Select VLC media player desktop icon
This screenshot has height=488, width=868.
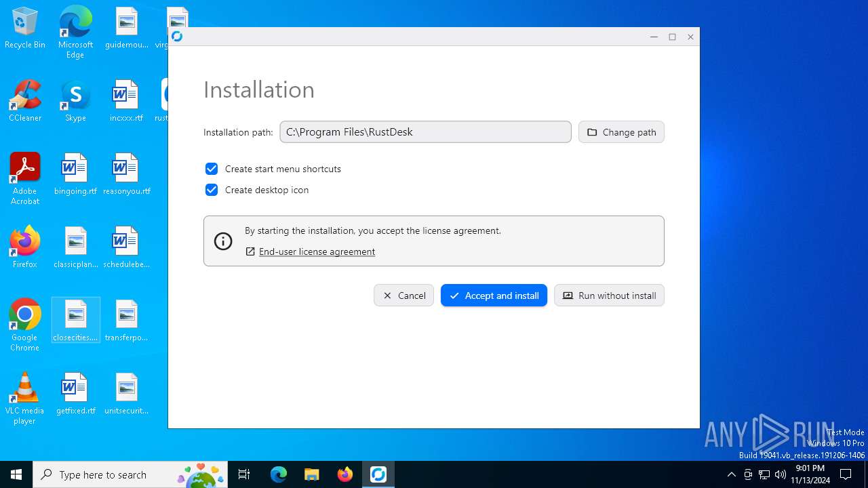click(25, 399)
